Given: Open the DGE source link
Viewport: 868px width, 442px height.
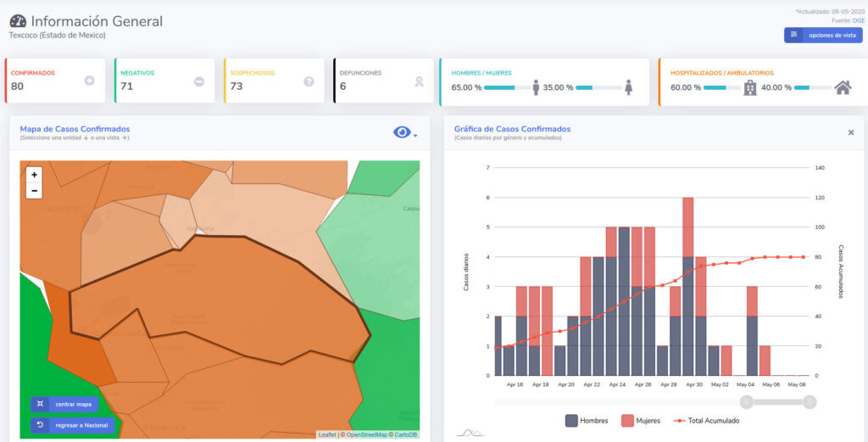Looking at the screenshot, I should [858, 20].
